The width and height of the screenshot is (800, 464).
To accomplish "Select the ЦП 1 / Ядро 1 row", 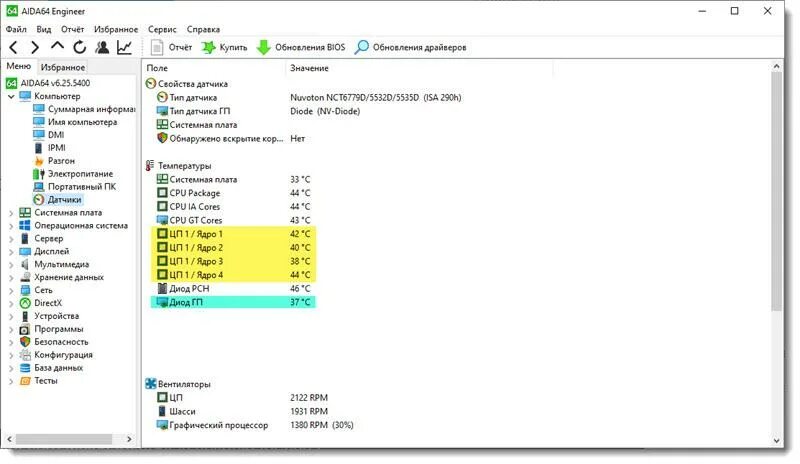I will click(233, 234).
